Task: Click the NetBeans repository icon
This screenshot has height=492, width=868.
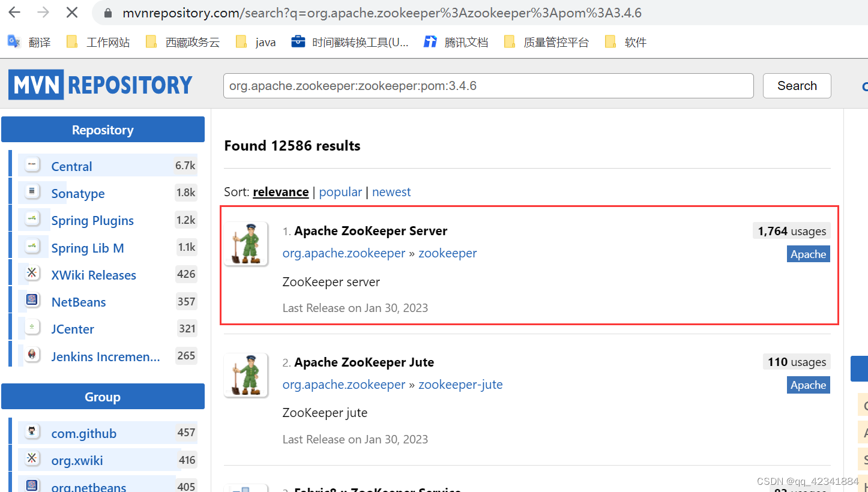Action: coord(31,299)
